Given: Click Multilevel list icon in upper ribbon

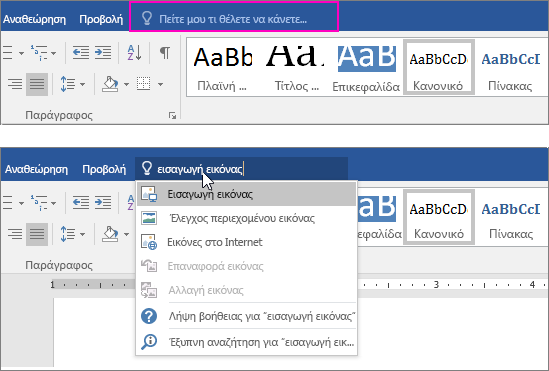Looking at the screenshot, I should 39,53.
